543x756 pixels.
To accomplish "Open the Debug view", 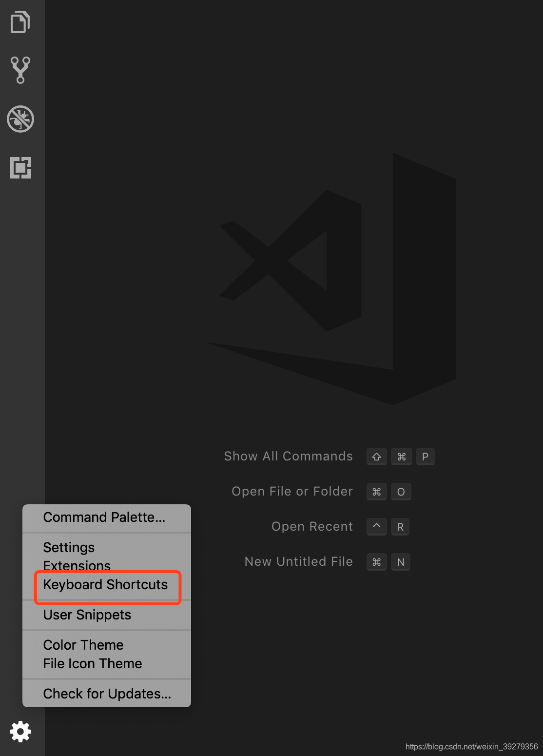I will [20, 119].
